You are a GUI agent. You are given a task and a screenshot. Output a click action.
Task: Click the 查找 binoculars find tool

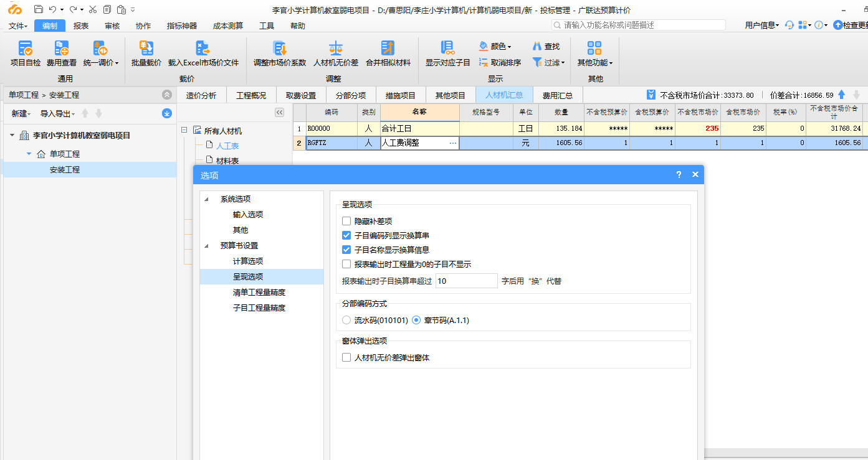[546, 46]
